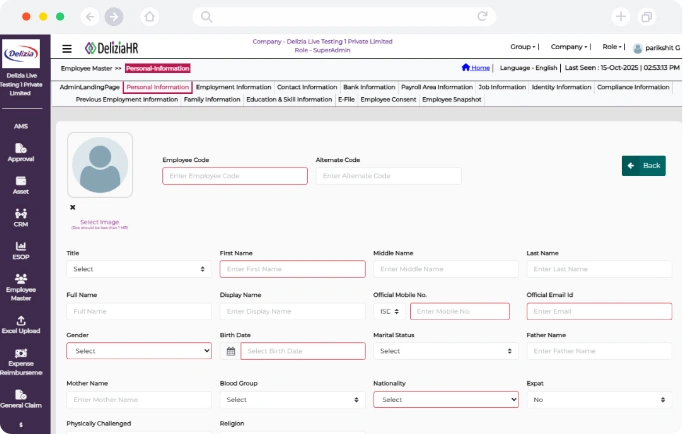683x434 pixels.
Task: Click the Employee Code input field
Action: pos(235,176)
